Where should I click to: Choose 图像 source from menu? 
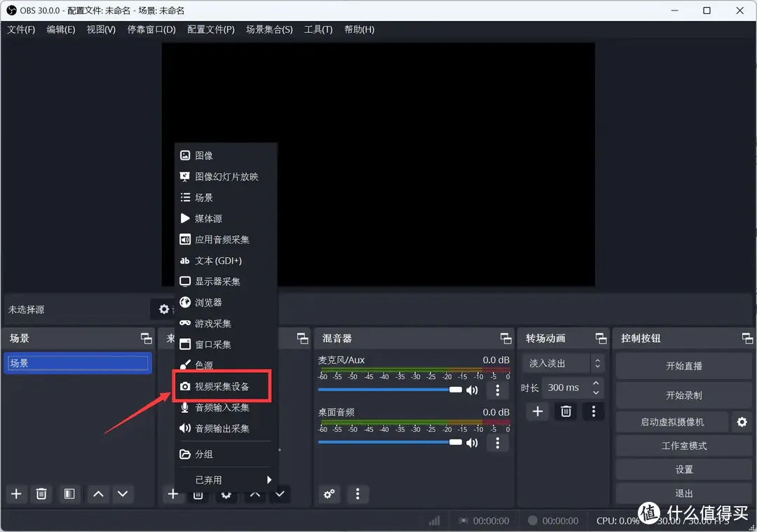tap(226, 156)
